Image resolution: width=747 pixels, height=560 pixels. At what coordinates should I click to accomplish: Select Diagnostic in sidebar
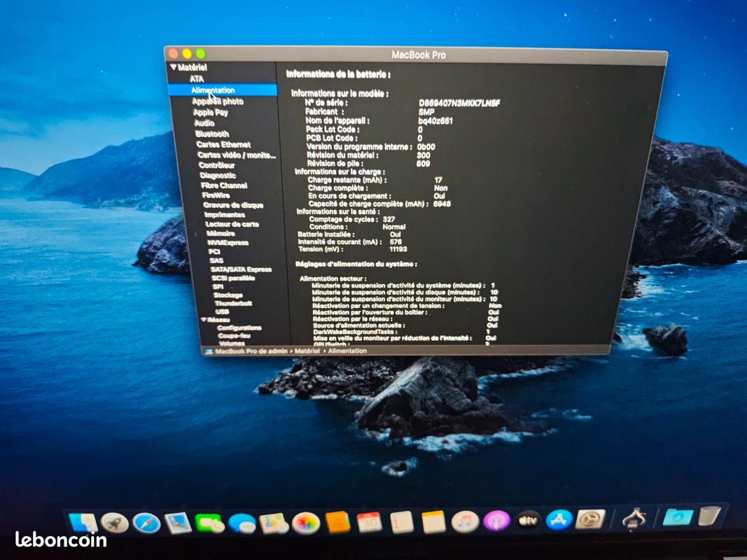tap(218, 175)
